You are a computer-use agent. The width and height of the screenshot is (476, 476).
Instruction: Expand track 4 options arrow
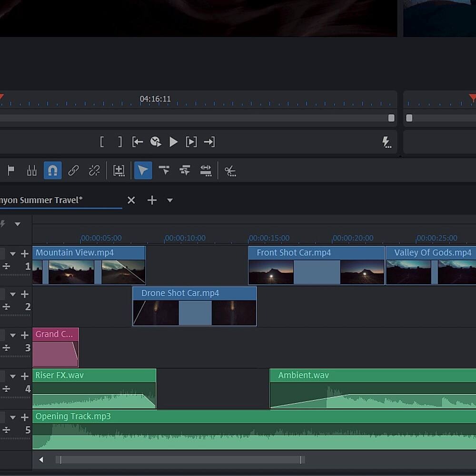(13, 377)
